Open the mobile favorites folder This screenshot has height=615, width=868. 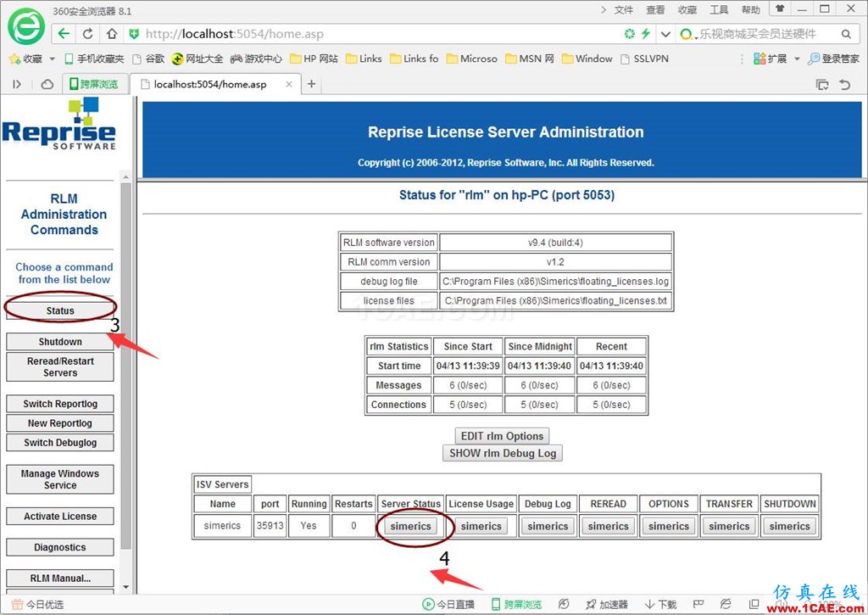click(94, 59)
